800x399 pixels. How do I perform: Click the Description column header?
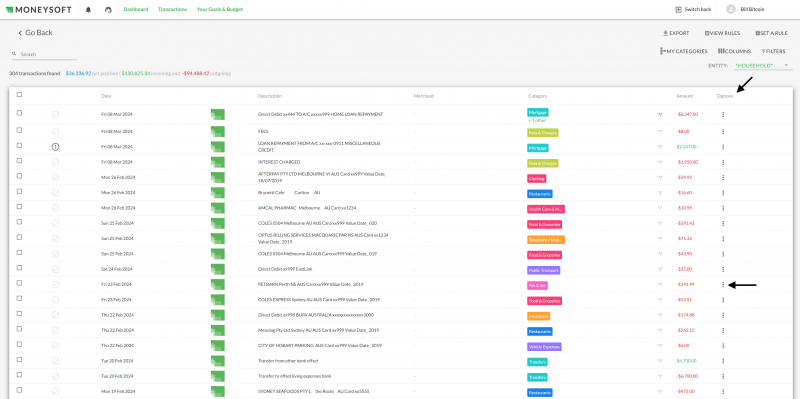[x=270, y=96]
